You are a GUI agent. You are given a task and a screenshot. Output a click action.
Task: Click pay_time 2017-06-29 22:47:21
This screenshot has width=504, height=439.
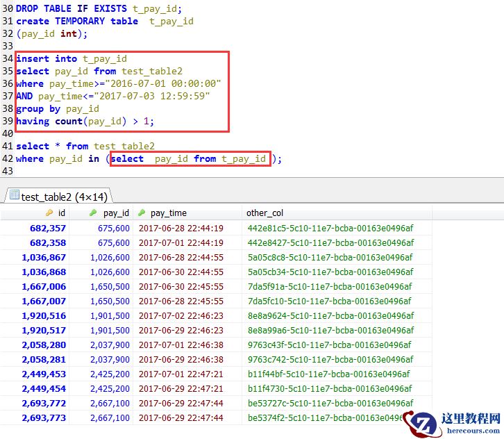pyautogui.click(x=181, y=388)
